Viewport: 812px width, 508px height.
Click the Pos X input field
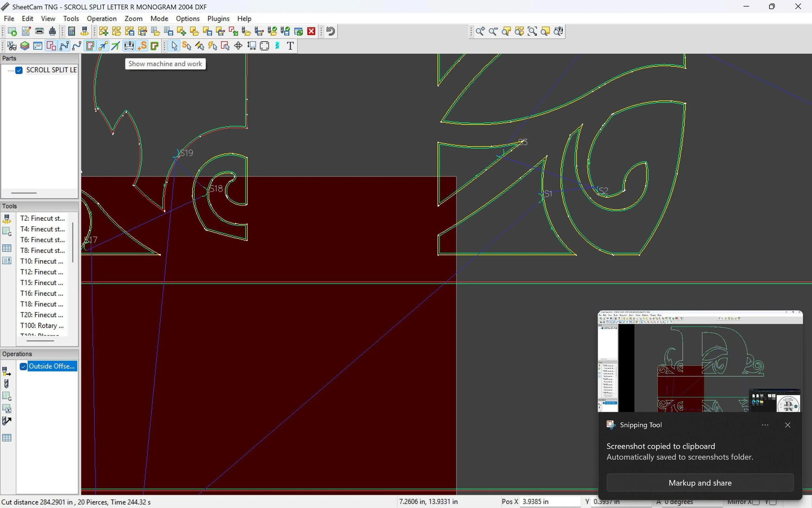tap(550, 501)
